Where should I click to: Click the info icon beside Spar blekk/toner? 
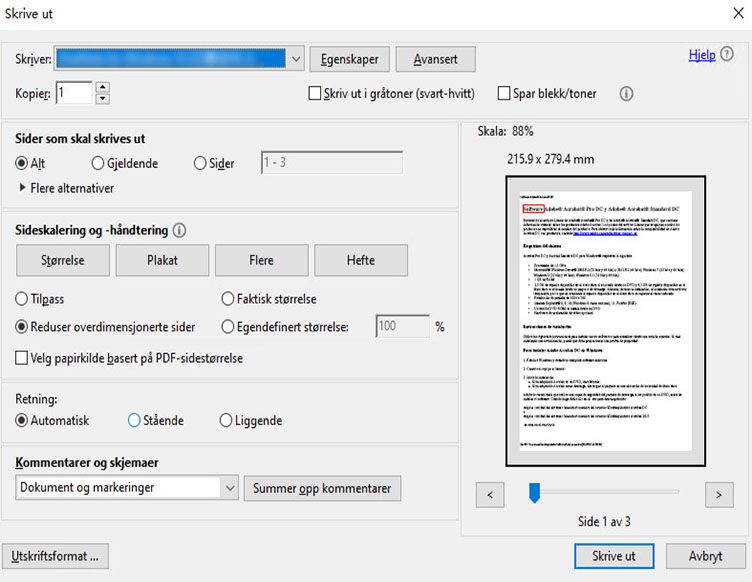pyautogui.click(x=626, y=93)
